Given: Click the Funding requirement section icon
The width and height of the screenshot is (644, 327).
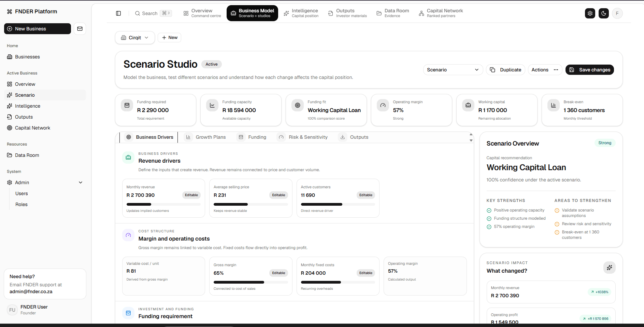Looking at the screenshot, I should (x=128, y=313).
